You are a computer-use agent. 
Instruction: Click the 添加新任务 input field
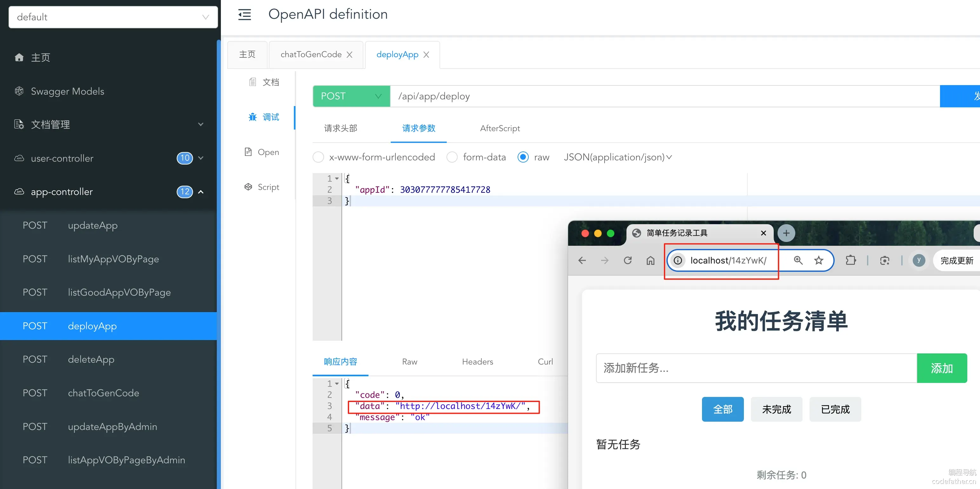pyautogui.click(x=756, y=368)
